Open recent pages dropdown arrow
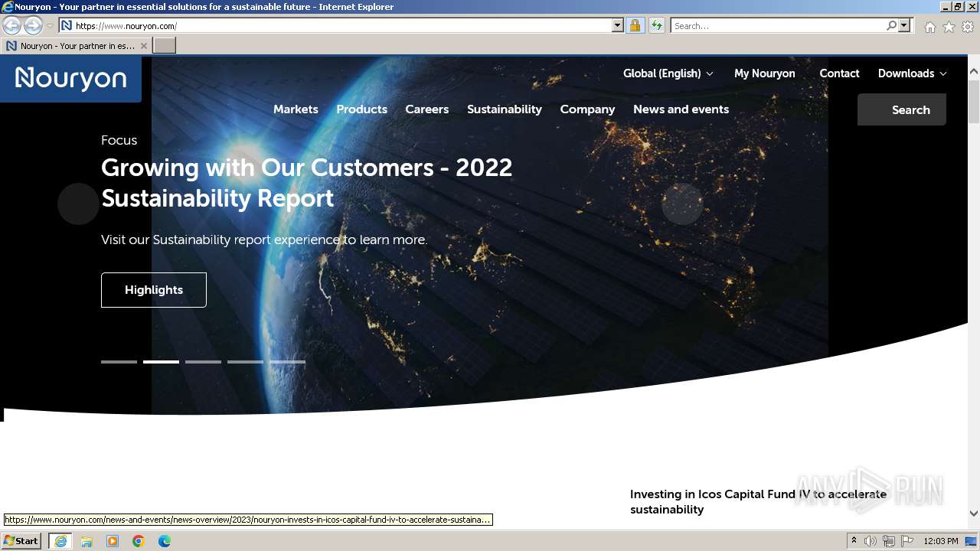This screenshot has height=551, width=980. point(51,26)
